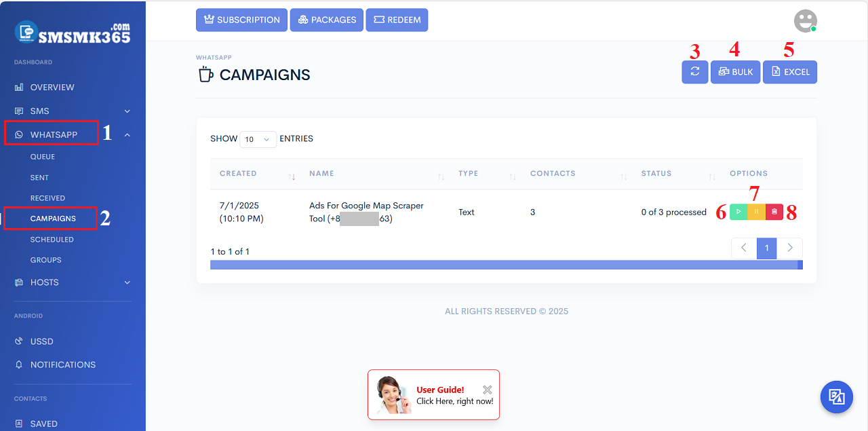Go to previous page of campaigns
The image size is (868, 431).
coord(744,248)
